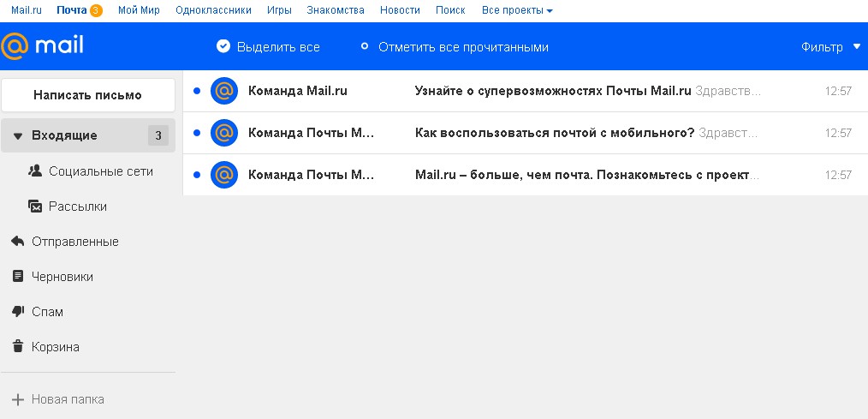This screenshot has height=419, width=868.
Task: Open the Черновики folder
Action: [62, 277]
